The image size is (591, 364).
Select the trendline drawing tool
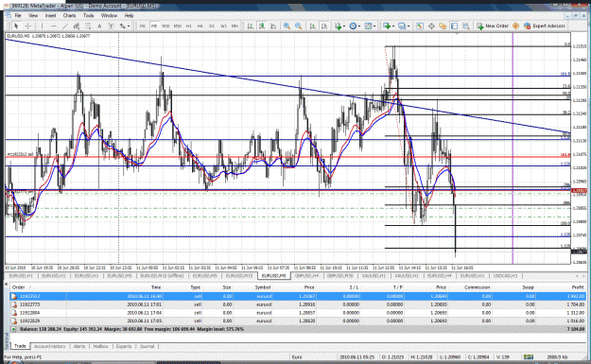(x=65, y=26)
